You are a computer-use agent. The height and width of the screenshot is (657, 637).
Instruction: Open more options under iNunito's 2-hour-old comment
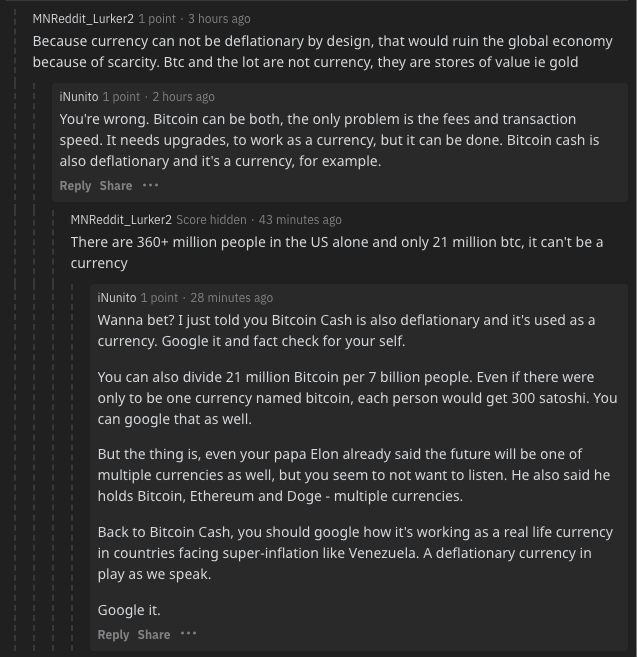[x=150, y=185]
